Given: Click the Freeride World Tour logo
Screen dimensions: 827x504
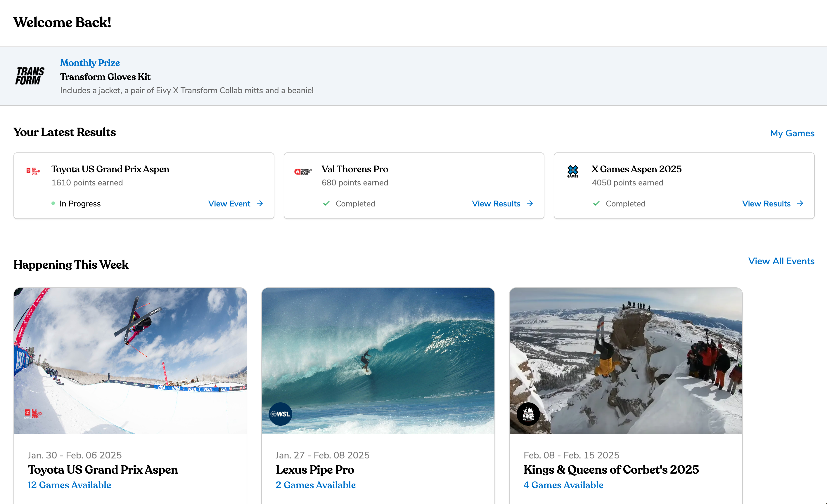Looking at the screenshot, I should [303, 171].
